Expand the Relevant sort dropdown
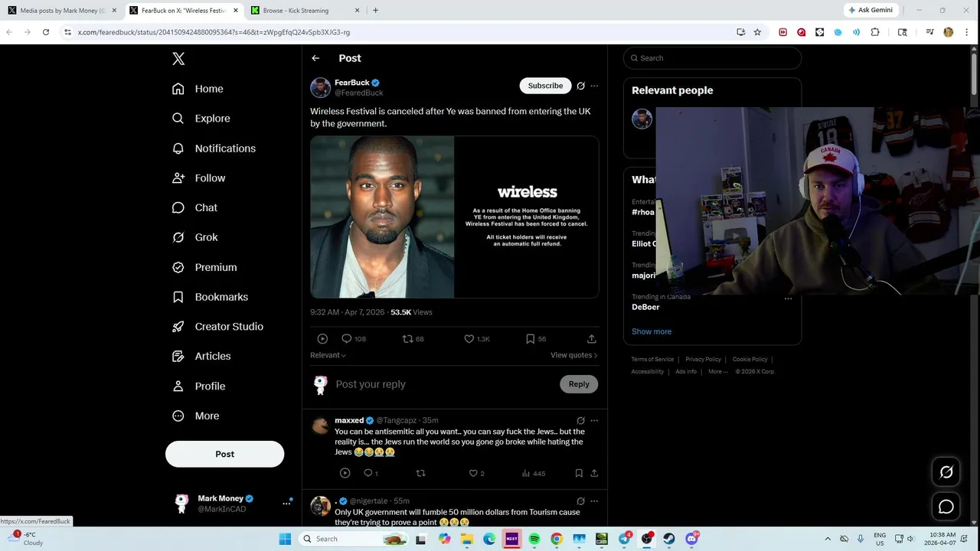This screenshot has height=551, width=980. point(328,355)
